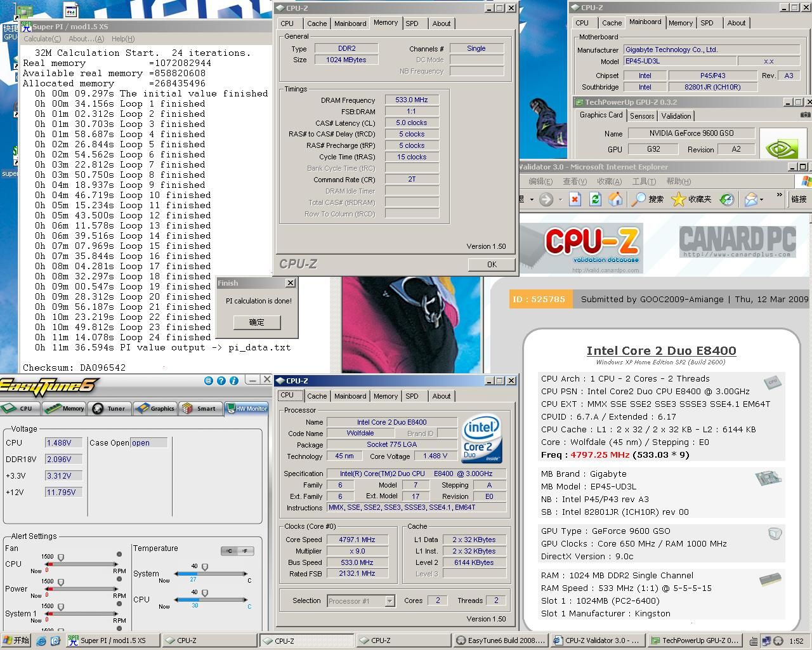Click GPU-Z screenshot camera icon
The height and width of the screenshot is (650, 812).
(x=804, y=115)
